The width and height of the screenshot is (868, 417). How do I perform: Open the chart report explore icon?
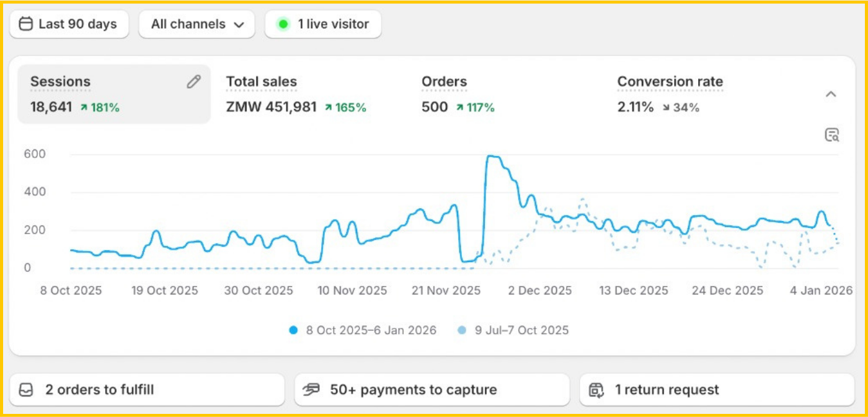tap(831, 135)
